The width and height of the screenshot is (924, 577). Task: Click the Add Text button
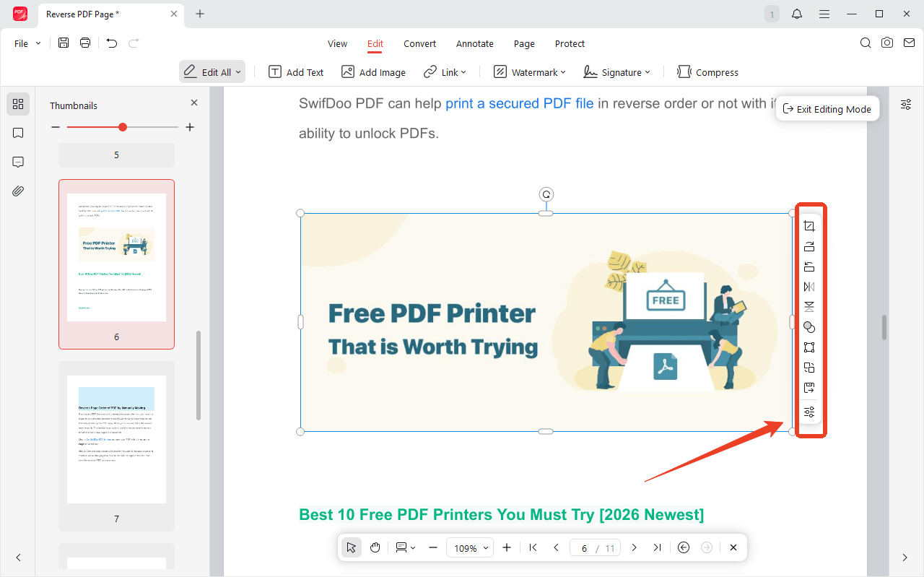pos(296,72)
